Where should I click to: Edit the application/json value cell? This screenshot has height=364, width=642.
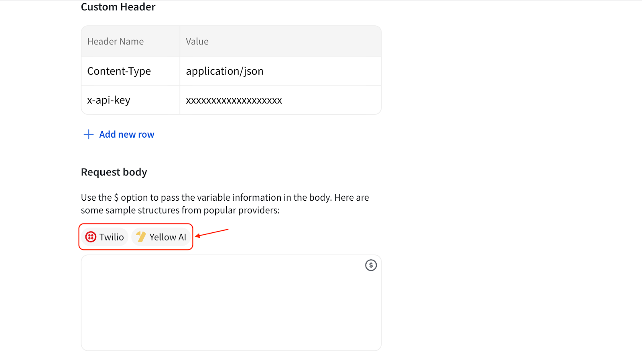[225, 71]
